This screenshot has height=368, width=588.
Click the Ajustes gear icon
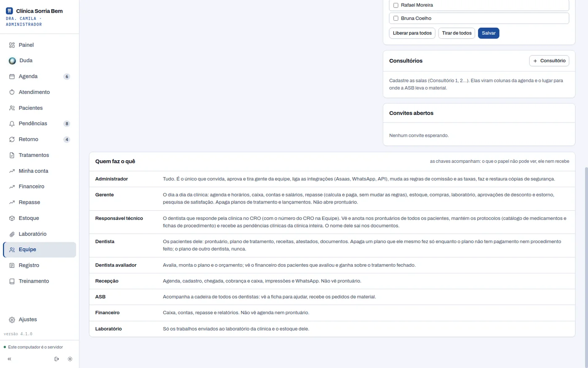tap(12, 320)
